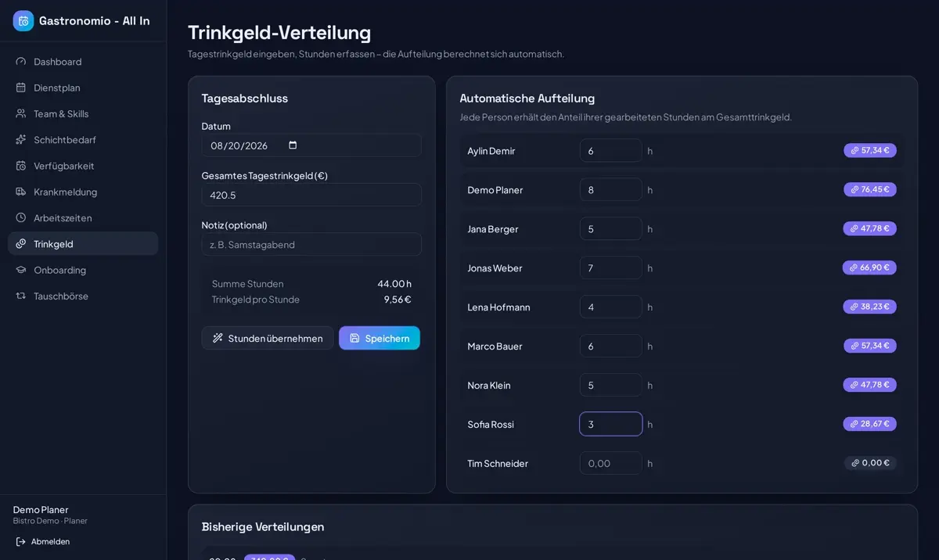The width and height of the screenshot is (939, 560).
Task: Click coin icon in Jonas Weber's 66,90 € badge
Action: click(x=854, y=267)
